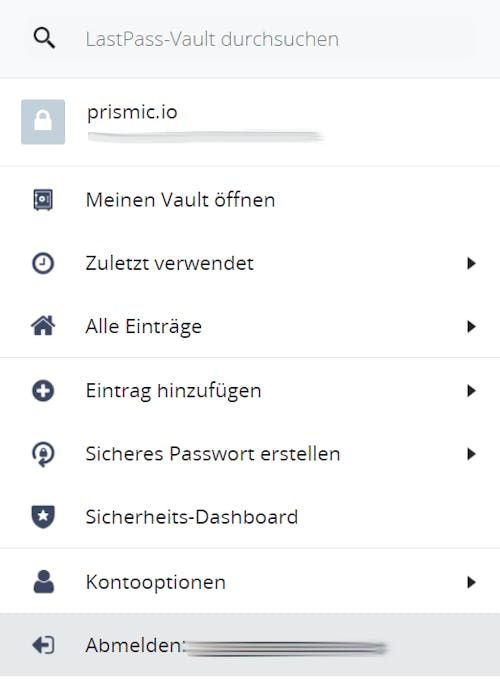Viewport: 500px width, 679px height.
Task: Click the person icon for Kontooptionen
Action: click(43, 582)
